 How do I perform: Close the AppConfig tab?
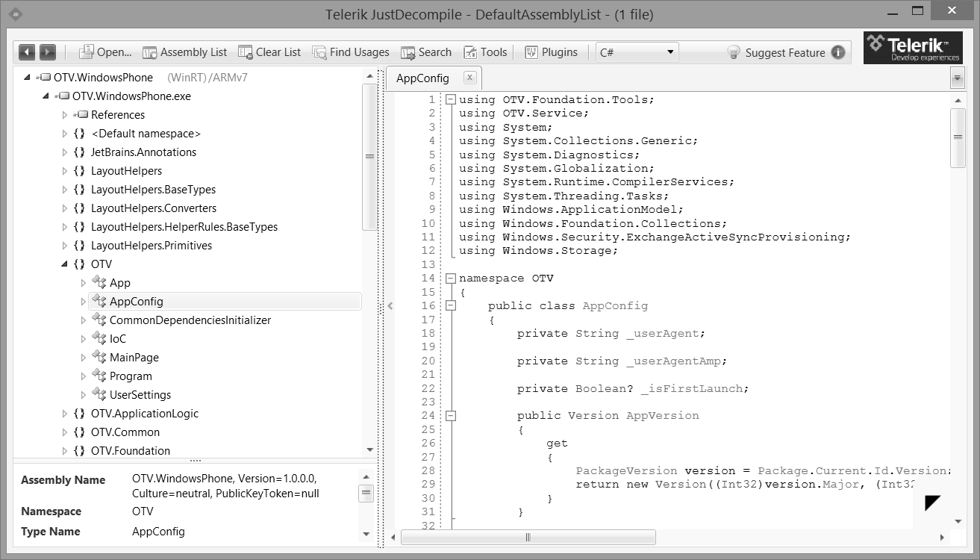pos(469,77)
